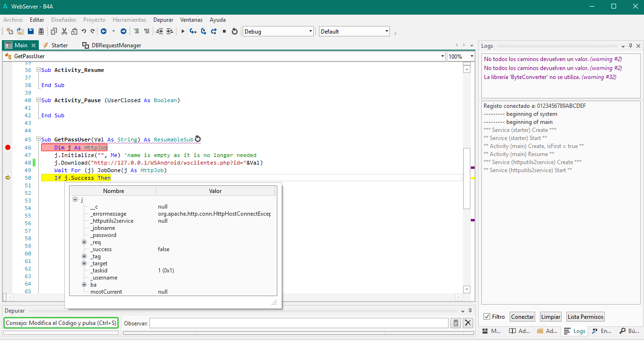The image size is (644, 341).
Task: Undo the last edit
Action: point(84,32)
